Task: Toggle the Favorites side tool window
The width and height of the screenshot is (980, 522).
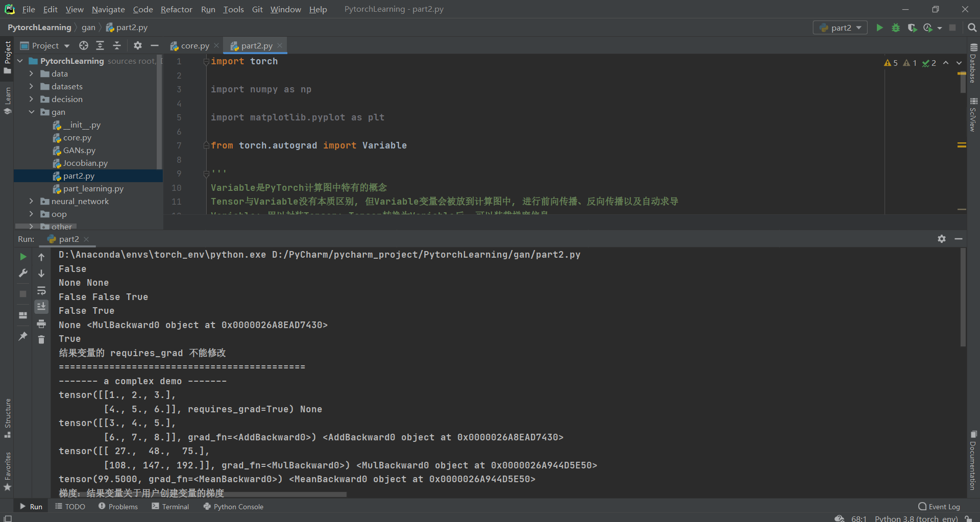Action: 7,471
